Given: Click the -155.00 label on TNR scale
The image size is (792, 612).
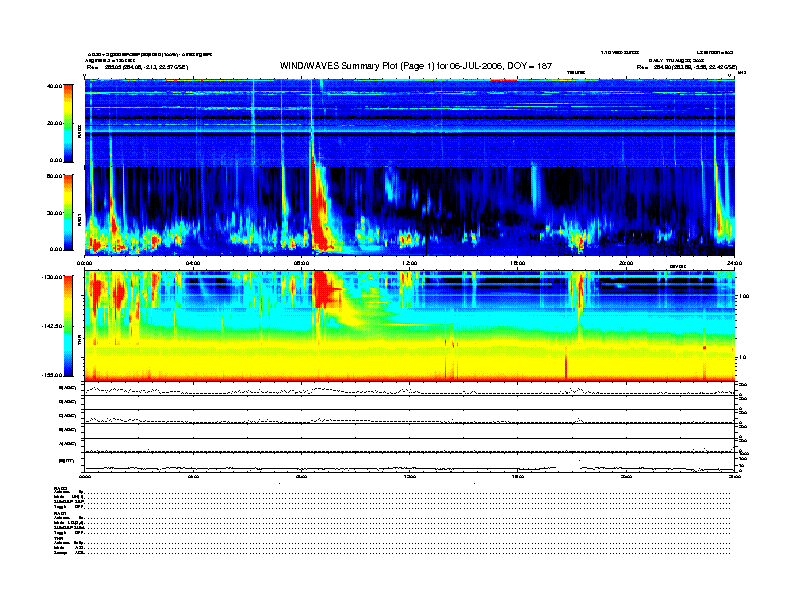Looking at the screenshot, I should tap(52, 375).
